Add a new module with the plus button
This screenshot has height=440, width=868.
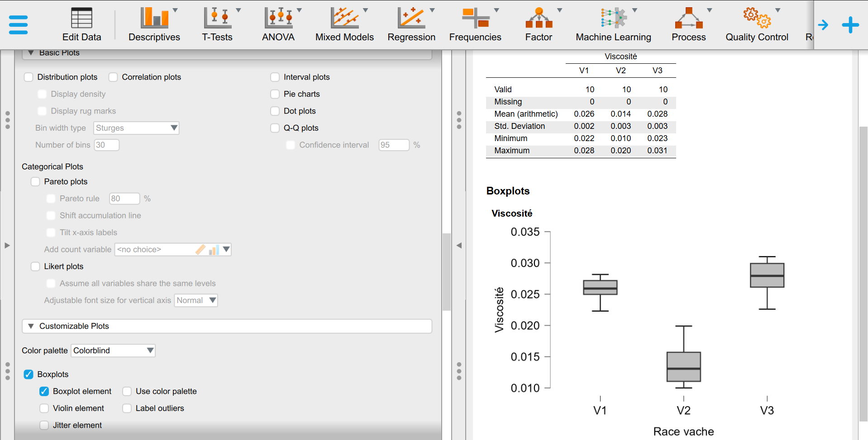850,24
